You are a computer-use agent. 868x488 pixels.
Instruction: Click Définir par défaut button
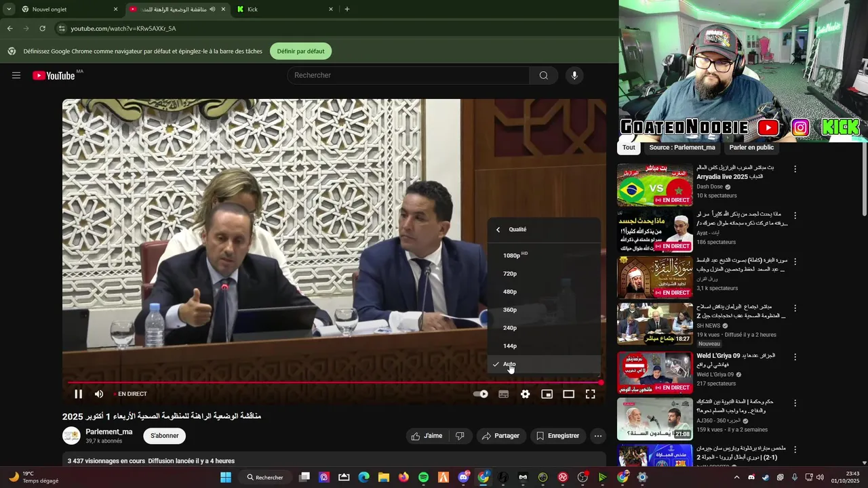click(x=300, y=52)
